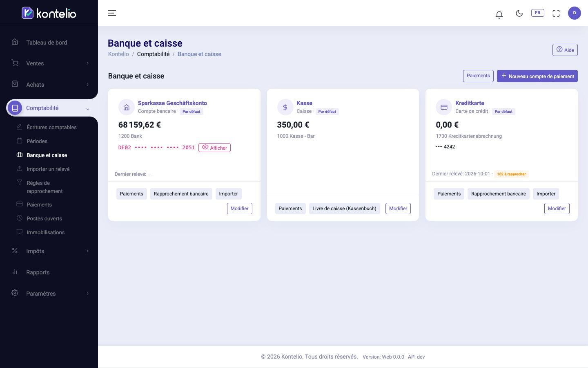Open the Rapports section
588x368 pixels.
pyautogui.click(x=38, y=272)
